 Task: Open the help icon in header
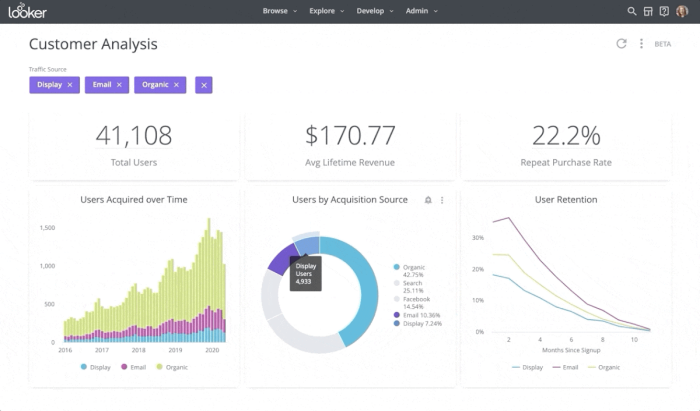click(664, 11)
